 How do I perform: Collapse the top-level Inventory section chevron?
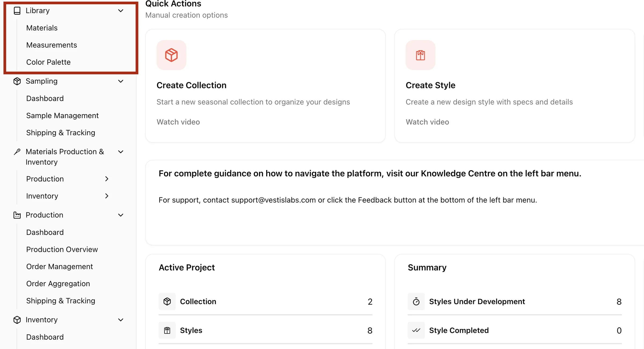(121, 320)
